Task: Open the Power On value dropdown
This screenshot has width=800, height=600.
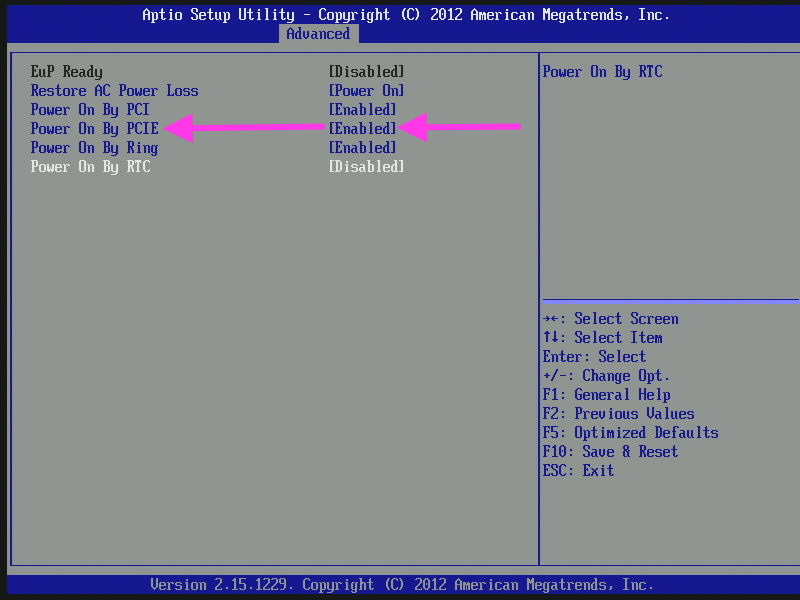Action: pyautogui.click(x=366, y=91)
